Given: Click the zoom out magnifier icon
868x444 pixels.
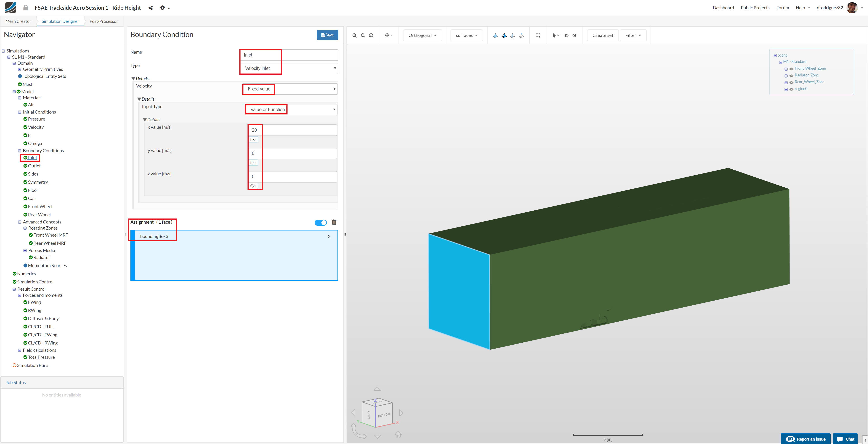Looking at the screenshot, I should point(363,36).
